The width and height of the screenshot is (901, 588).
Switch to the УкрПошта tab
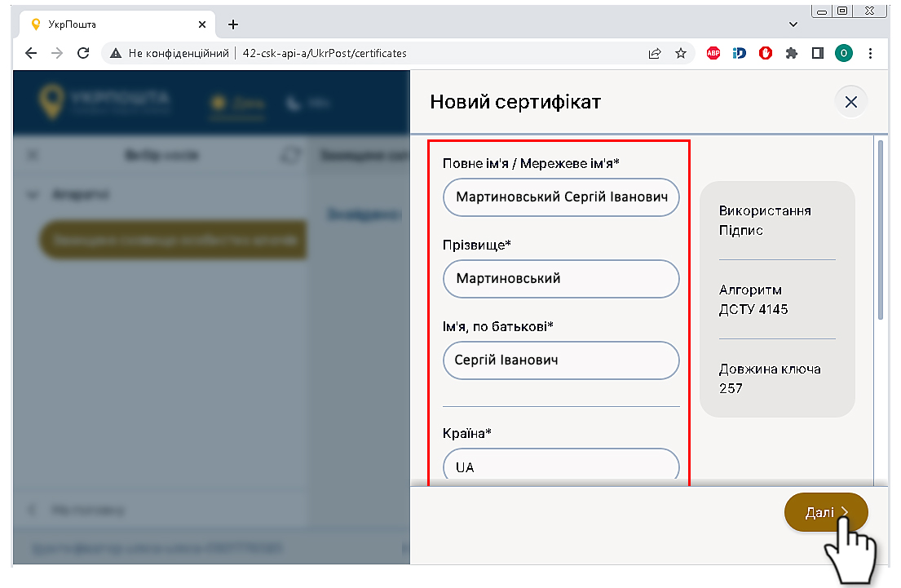[x=106, y=24]
